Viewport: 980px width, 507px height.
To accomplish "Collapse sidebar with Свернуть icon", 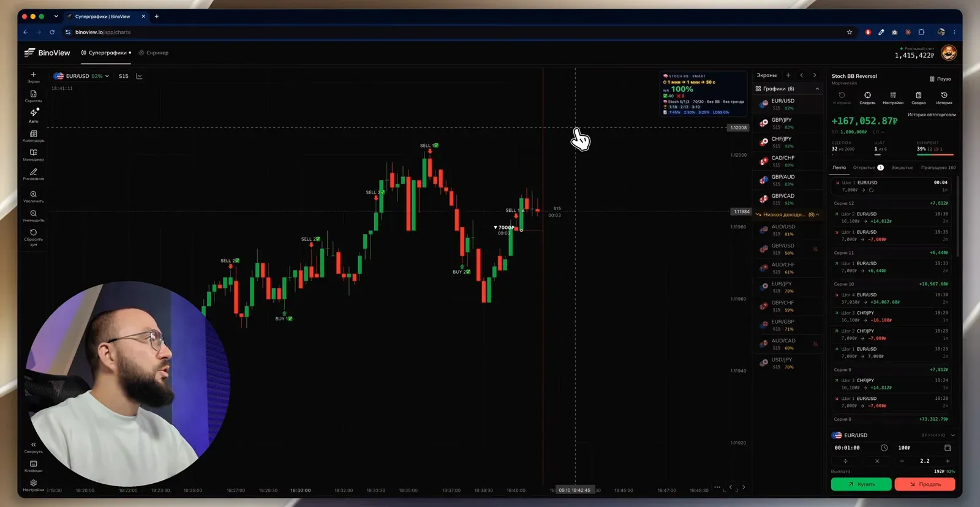I will [x=33, y=447].
